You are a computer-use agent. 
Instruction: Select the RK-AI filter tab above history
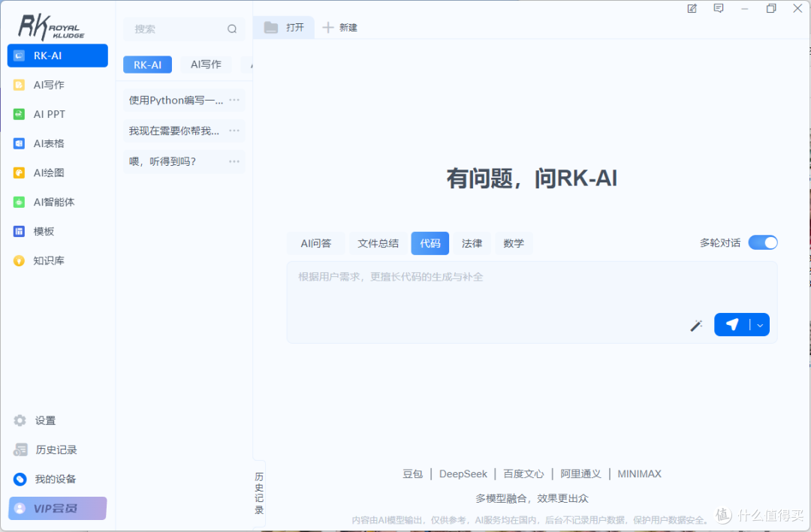(147, 65)
